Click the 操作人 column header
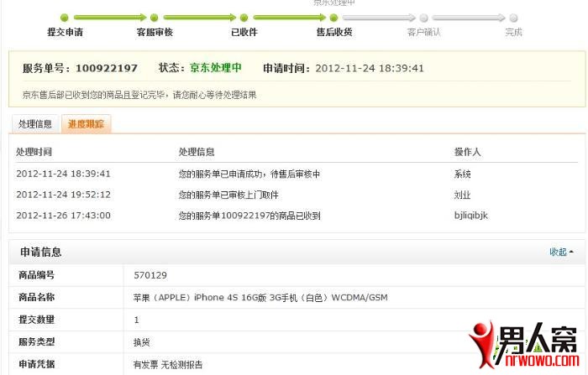Image resolution: width=588 pixels, height=375 pixels. [467, 152]
